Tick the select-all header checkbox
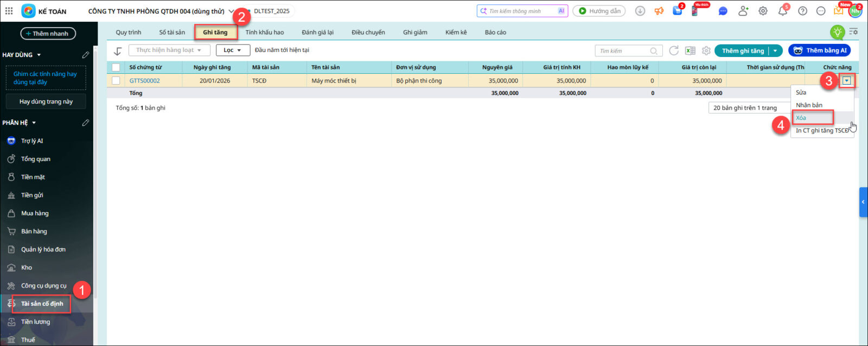 point(116,67)
